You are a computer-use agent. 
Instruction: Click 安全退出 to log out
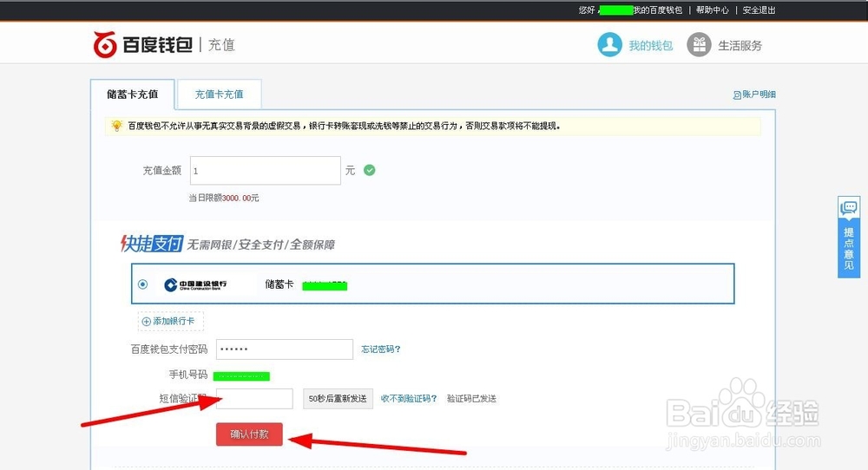click(x=759, y=10)
